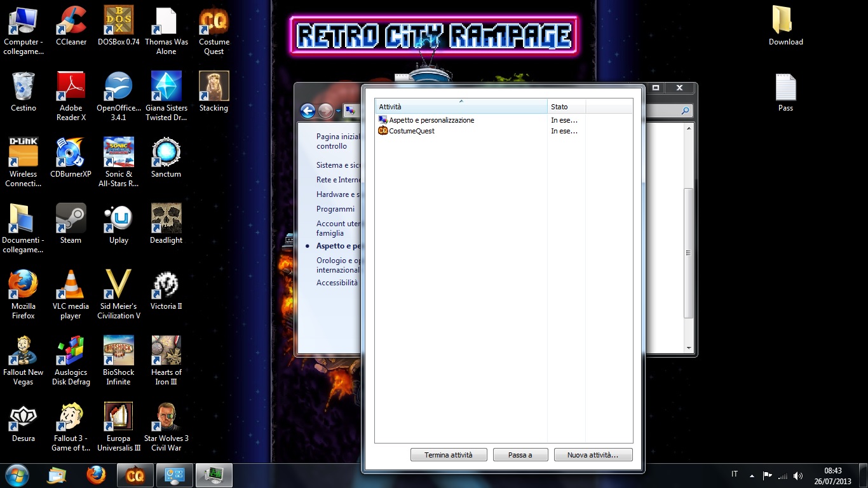The image size is (868, 488).
Task: Click 'Termina attività' button
Action: pos(449,455)
